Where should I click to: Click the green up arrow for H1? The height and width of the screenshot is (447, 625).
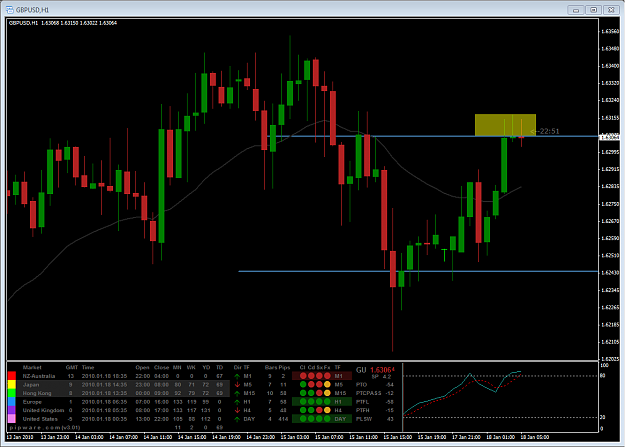(x=238, y=402)
